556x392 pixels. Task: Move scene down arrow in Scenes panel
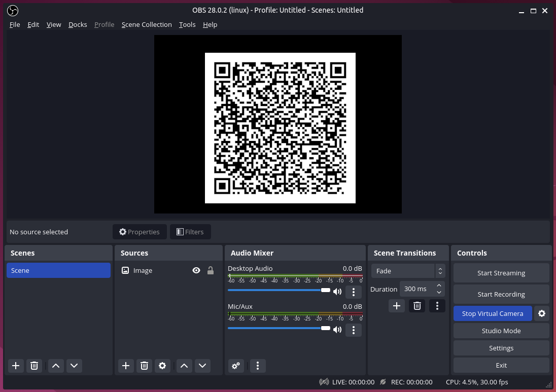click(74, 366)
